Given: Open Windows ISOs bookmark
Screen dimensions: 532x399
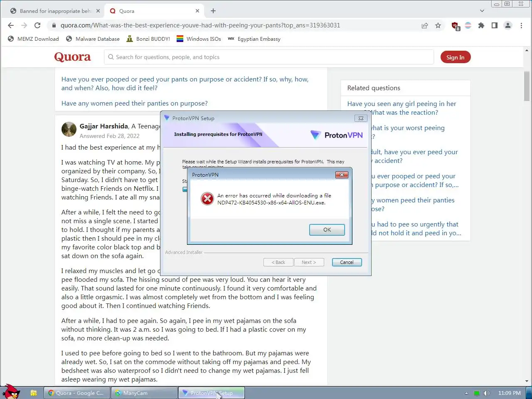Looking at the screenshot, I should 199,39.
